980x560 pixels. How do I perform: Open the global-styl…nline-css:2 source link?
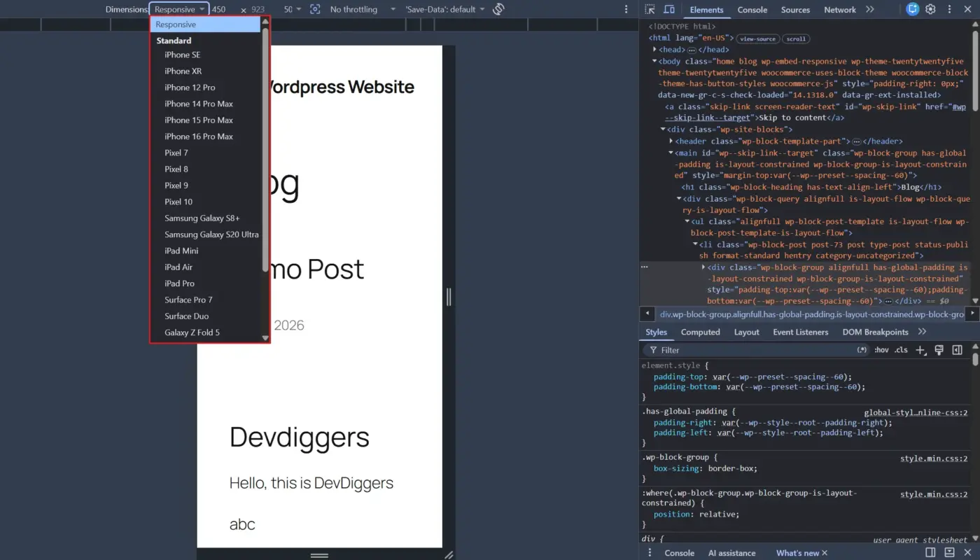916,413
